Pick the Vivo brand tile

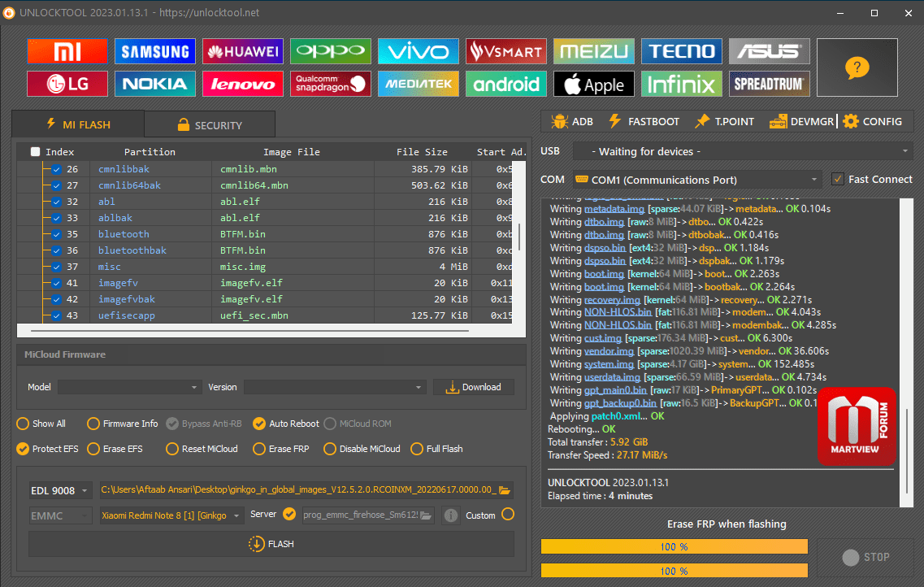click(x=419, y=51)
